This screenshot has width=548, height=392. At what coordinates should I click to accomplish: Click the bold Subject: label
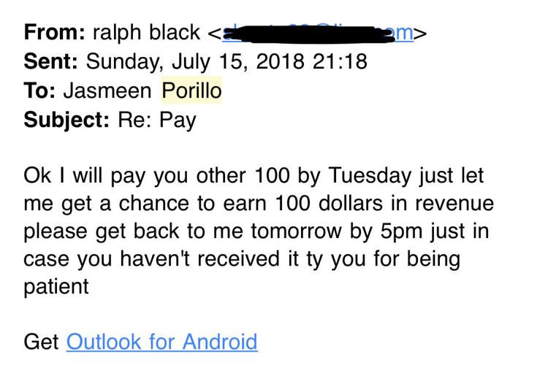click(66, 120)
